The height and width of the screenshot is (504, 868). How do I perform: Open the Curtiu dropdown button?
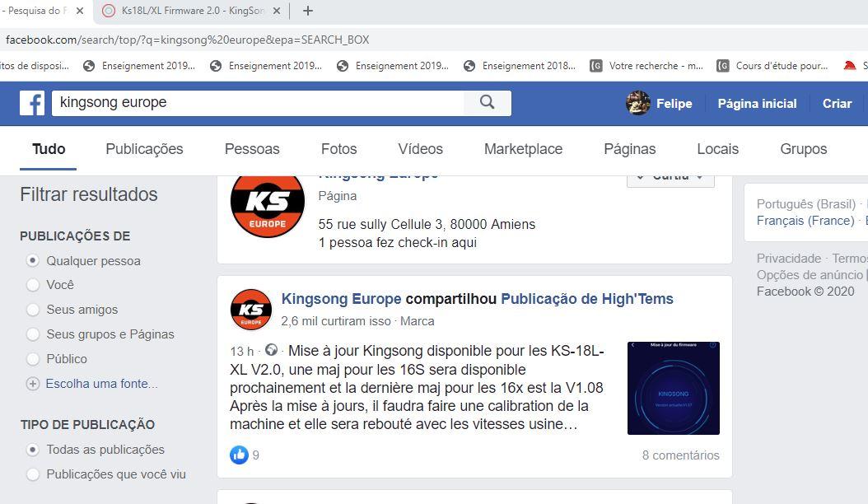(x=670, y=179)
